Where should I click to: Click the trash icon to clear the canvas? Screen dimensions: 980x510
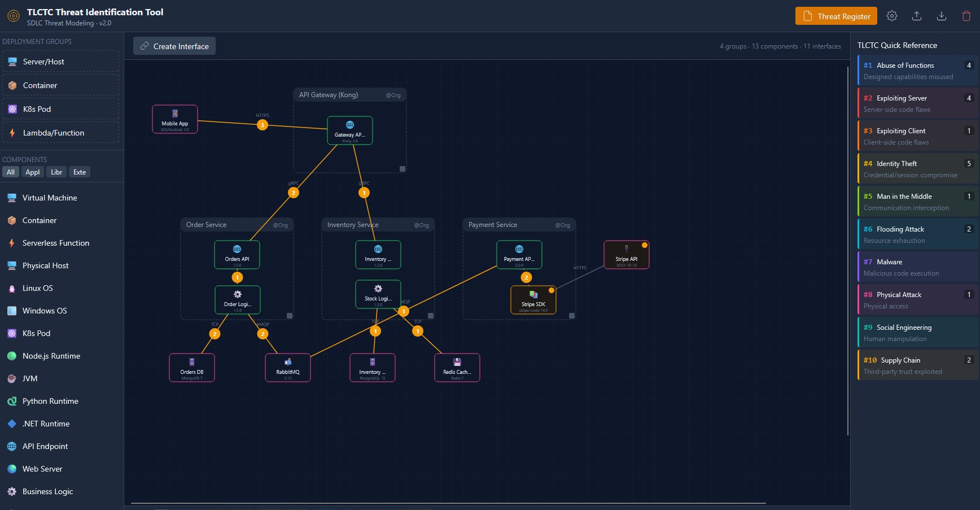tap(966, 16)
